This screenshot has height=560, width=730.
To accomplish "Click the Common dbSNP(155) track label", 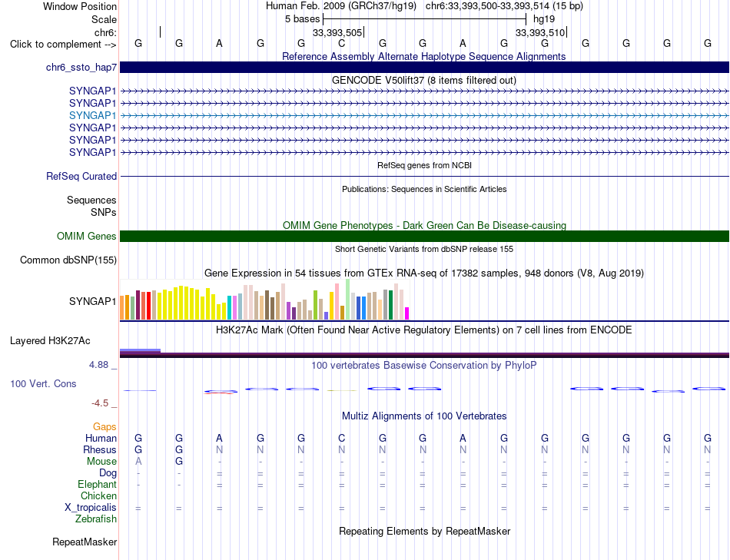I will 68,260.
